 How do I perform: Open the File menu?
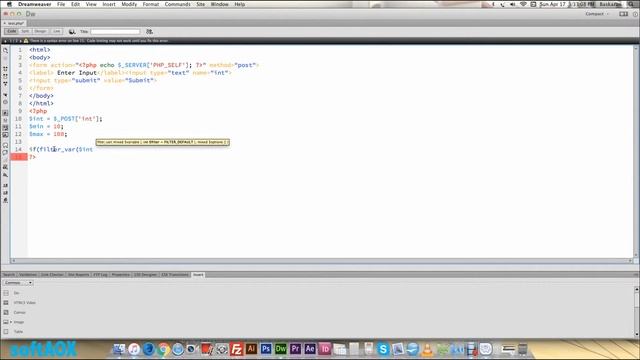61,4
